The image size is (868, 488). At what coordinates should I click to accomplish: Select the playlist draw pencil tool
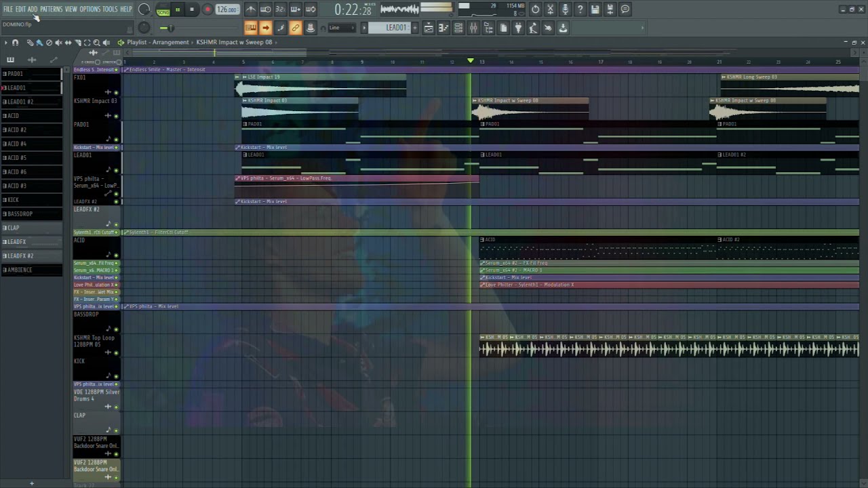(30, 43)
